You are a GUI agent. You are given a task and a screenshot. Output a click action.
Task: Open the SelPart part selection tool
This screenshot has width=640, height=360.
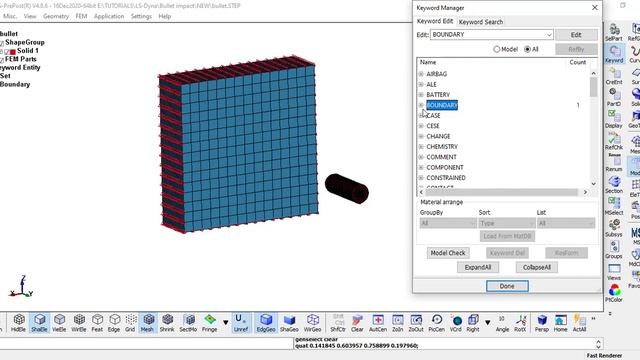click(x=613, y=32)
